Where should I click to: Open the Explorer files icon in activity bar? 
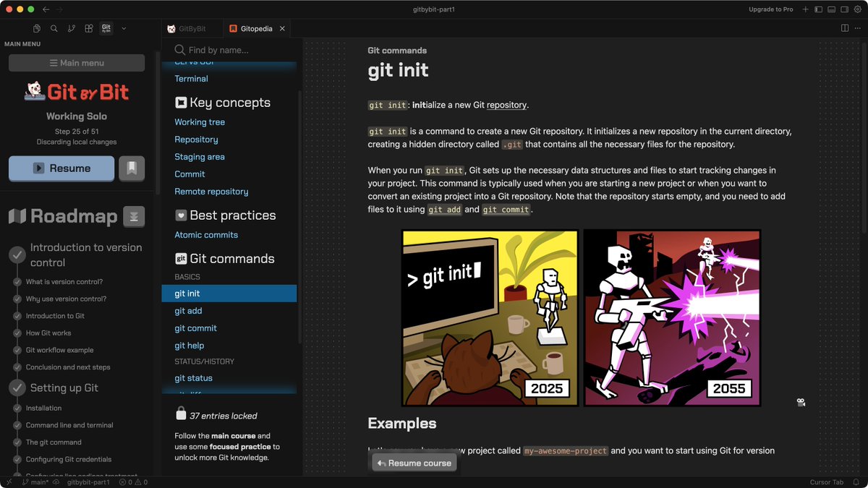pyautogui.click(x=37, y=29)
